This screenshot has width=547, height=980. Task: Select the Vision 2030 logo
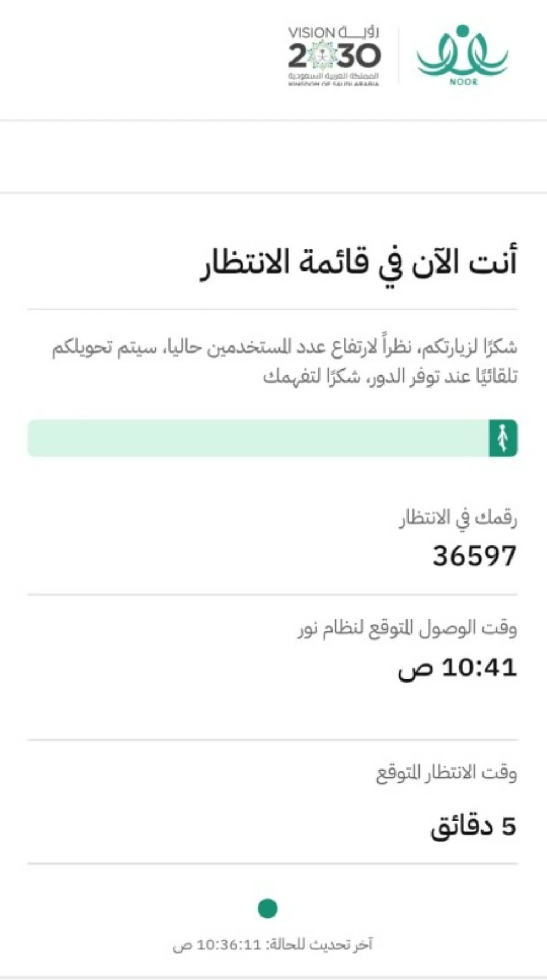(x=332, y=55)
